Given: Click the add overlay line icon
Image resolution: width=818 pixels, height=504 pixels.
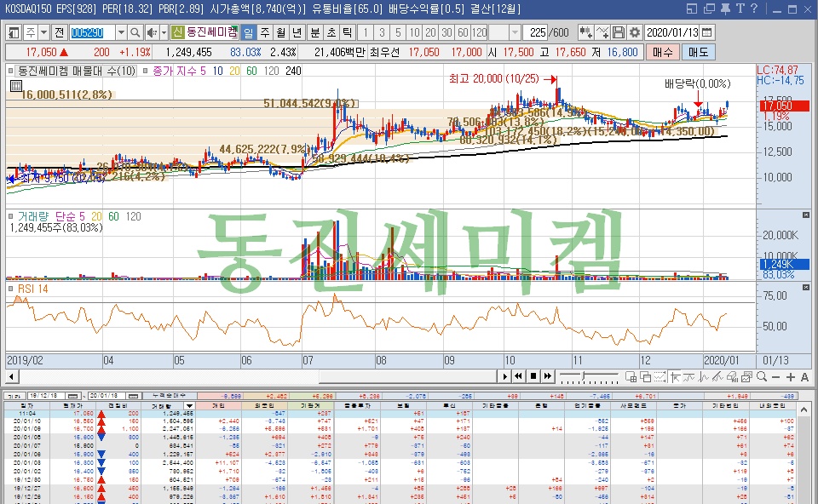Looking at the screenshot, I should (x=602, y=33).
